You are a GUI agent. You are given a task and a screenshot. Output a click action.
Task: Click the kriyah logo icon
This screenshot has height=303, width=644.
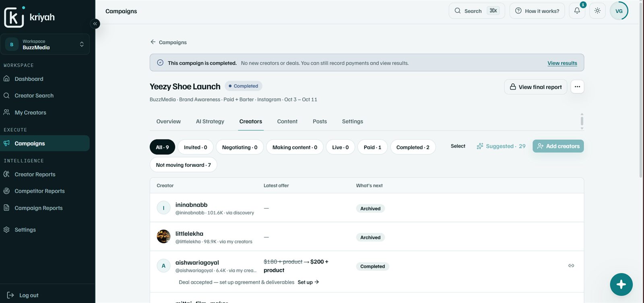[x=14, y=17]
